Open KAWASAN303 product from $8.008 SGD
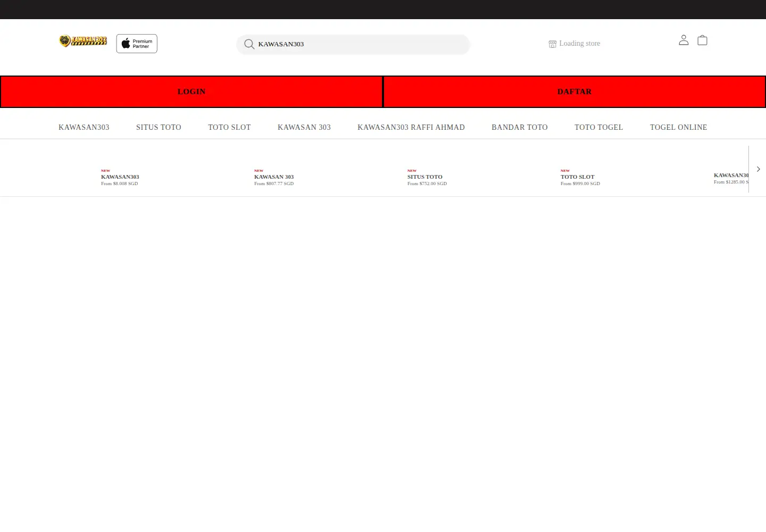The image size is (766, 532). pyautogui.click(x=120, y=178)
